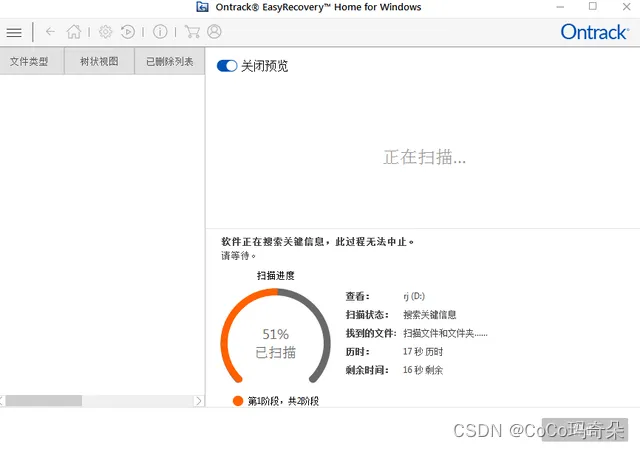
Task: Open the information icon
Action: click(x=160, y=31)
